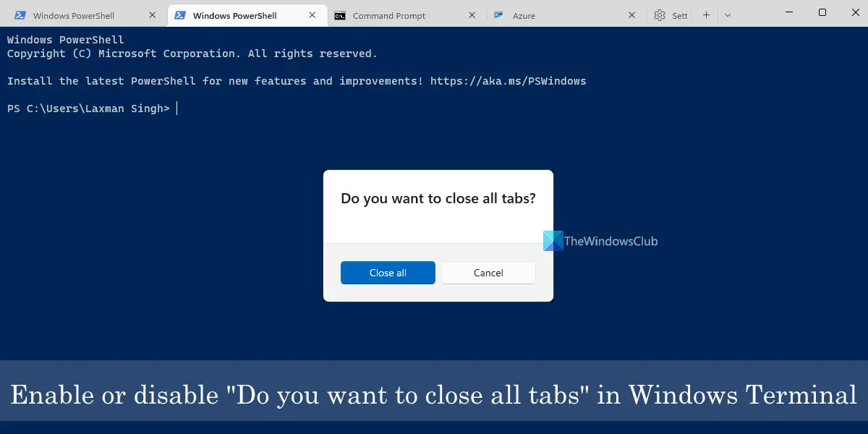Click the Settings gear icon in tab bar

coord(660,15)
